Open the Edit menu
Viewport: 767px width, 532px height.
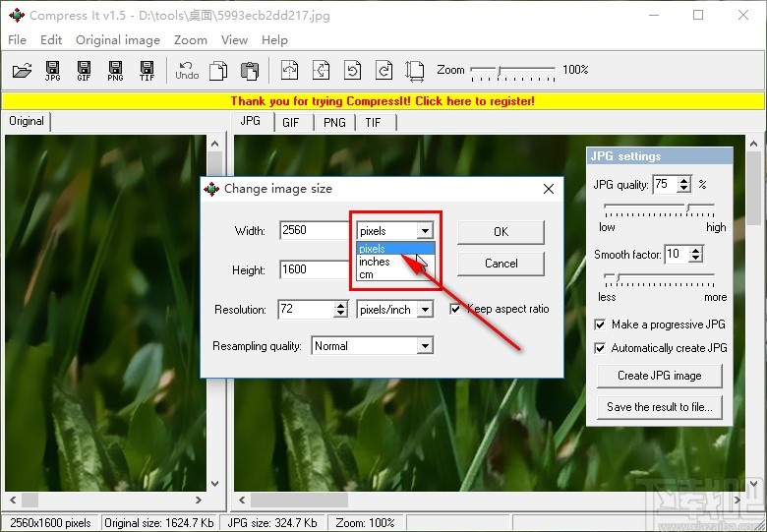coord(51,40)
